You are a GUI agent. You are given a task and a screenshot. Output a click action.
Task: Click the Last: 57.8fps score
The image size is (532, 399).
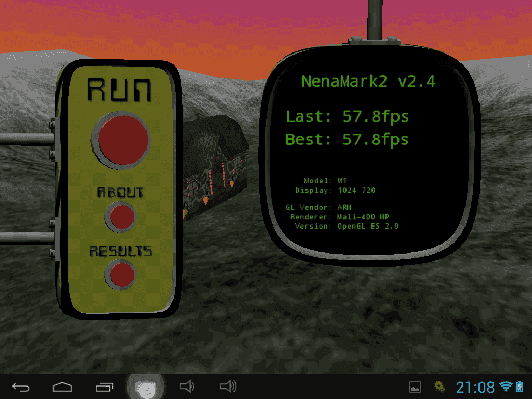tap(348, 117)
